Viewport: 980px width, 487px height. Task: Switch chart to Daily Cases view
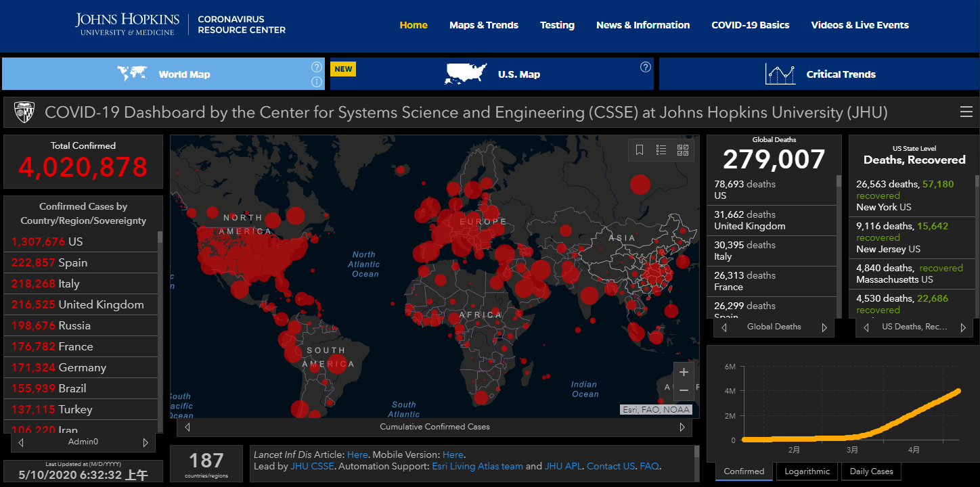pyautogui.click(x=872, y=471)
